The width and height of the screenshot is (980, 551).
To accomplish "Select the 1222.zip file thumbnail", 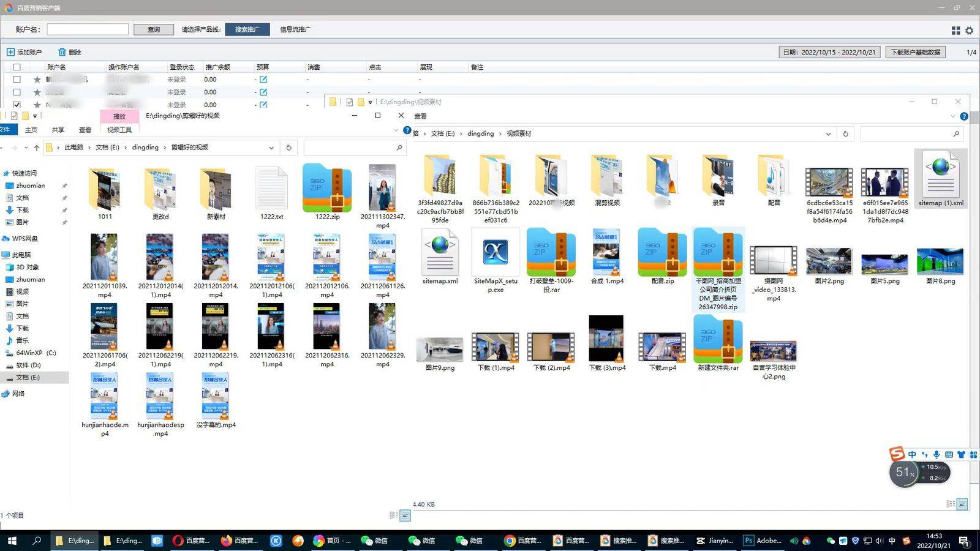I will (x=327, y=189).
